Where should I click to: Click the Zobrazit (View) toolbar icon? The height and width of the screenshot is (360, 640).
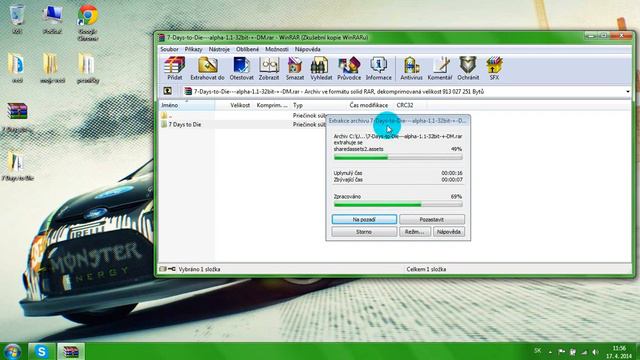coord(269,68)
